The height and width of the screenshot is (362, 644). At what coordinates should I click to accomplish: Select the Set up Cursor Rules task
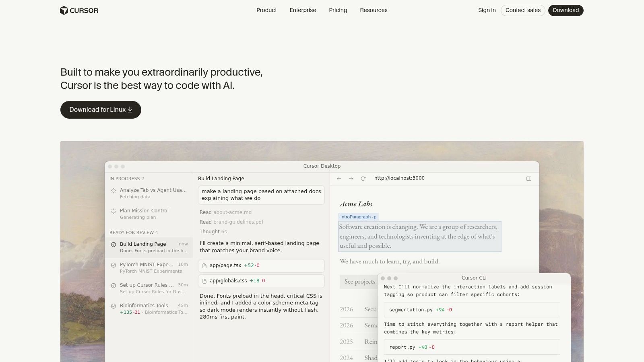(149, 288)
